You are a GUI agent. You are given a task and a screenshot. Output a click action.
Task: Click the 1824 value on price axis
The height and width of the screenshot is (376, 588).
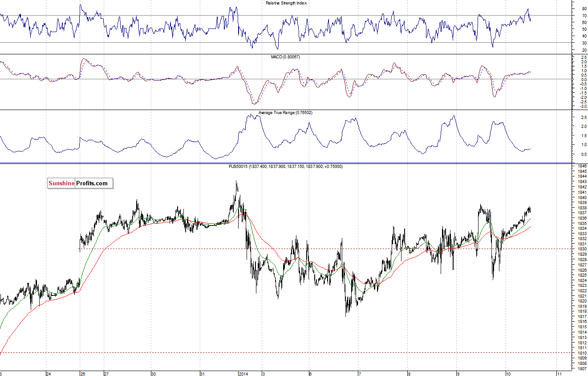(x=582, y=280)
